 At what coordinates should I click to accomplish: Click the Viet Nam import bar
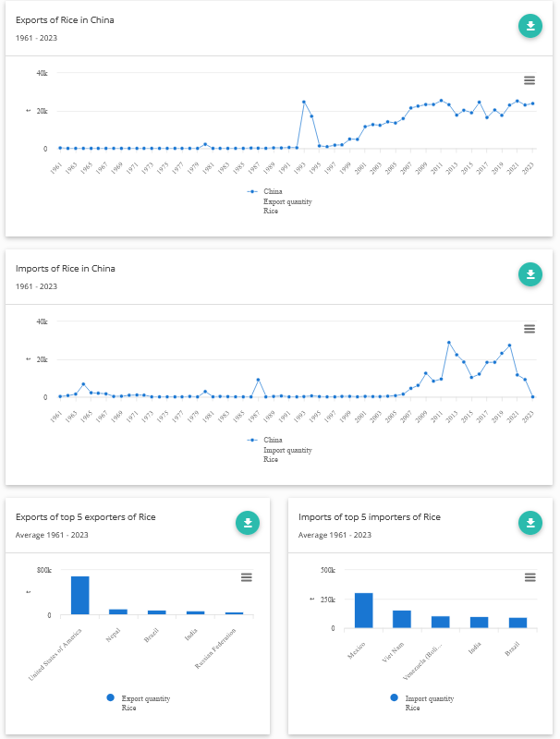402,619
